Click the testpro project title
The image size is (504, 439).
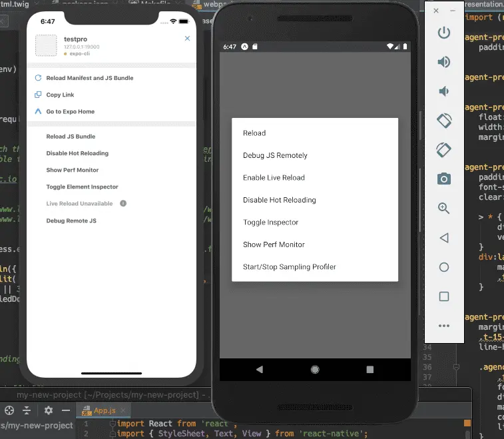(x=75, y=39)
